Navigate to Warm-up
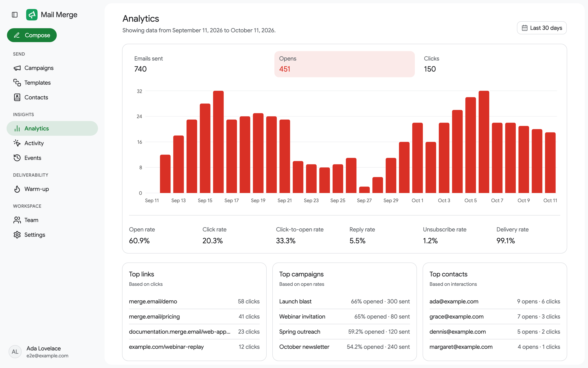 (52, 189)
